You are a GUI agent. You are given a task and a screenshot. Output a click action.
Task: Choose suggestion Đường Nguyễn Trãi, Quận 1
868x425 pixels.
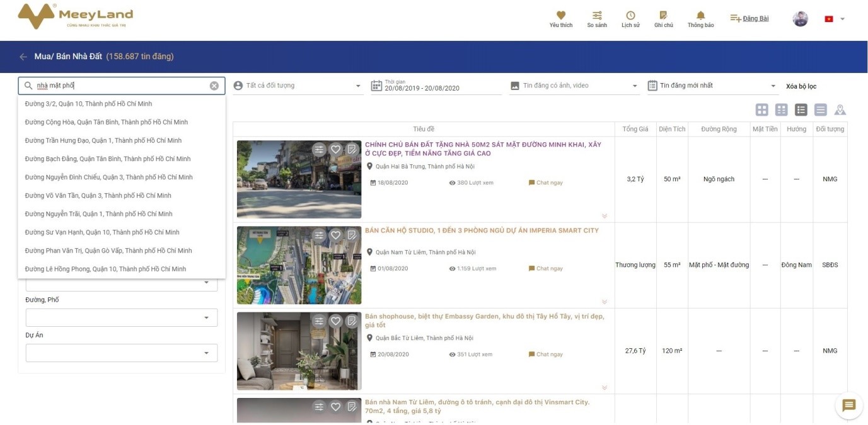98,214
